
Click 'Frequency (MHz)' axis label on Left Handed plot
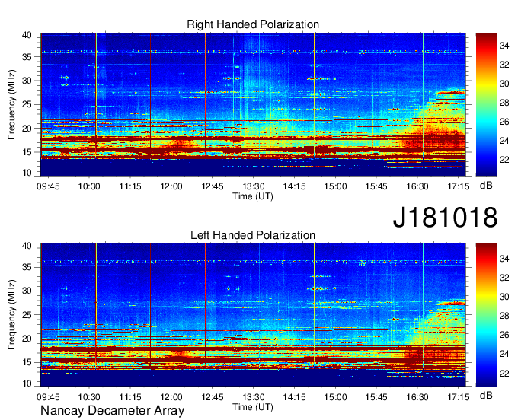tap(11, 315)
